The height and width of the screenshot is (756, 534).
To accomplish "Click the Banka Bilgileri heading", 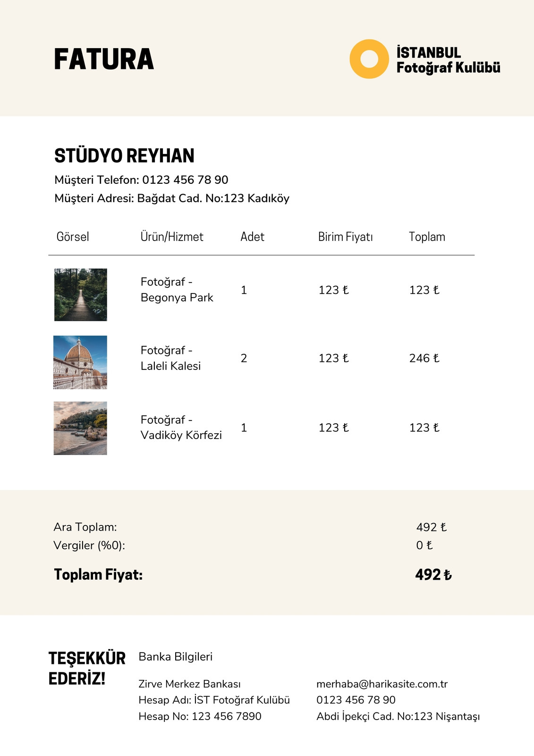I will pyautogui.click(x=176, y=657).
